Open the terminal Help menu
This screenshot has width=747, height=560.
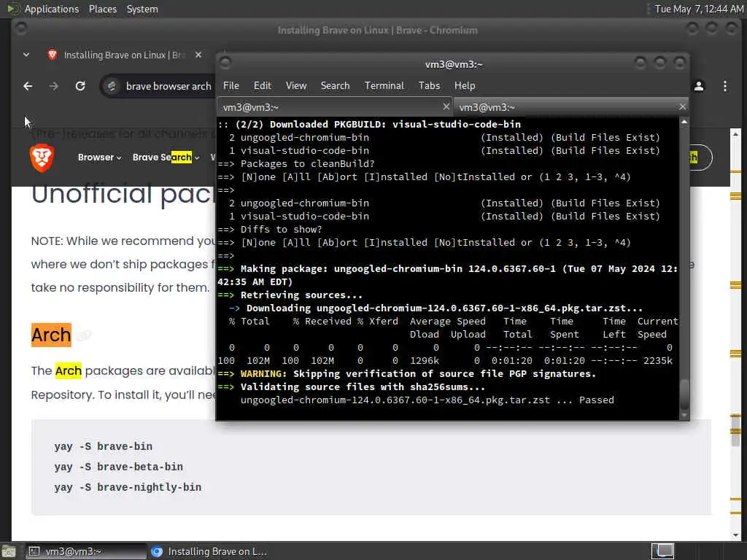click(x=465, y=86)
